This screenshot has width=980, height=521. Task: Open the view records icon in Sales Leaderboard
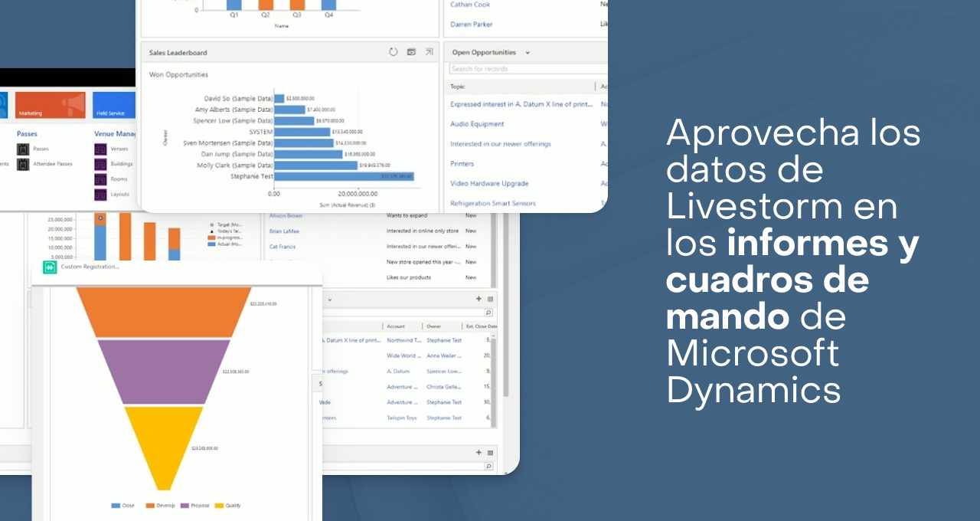point(411,52)
